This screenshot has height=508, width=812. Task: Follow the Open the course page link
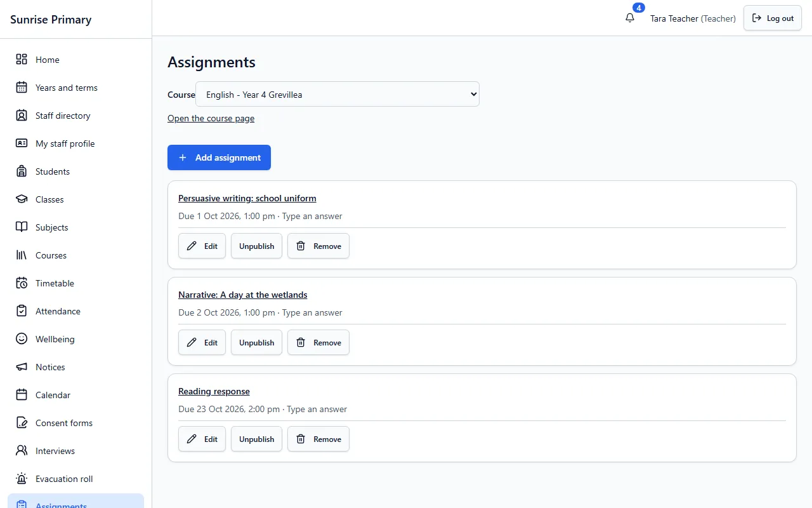pos(211,118)
